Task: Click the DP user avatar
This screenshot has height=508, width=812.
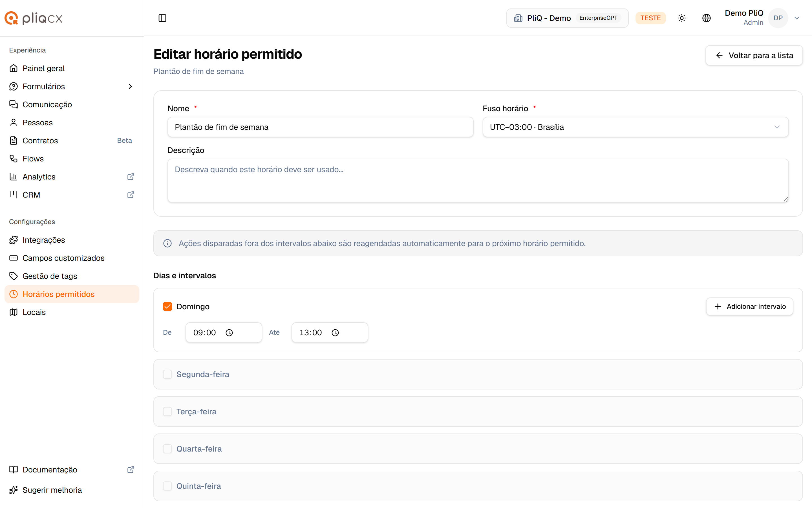Action: coord(778,18)
